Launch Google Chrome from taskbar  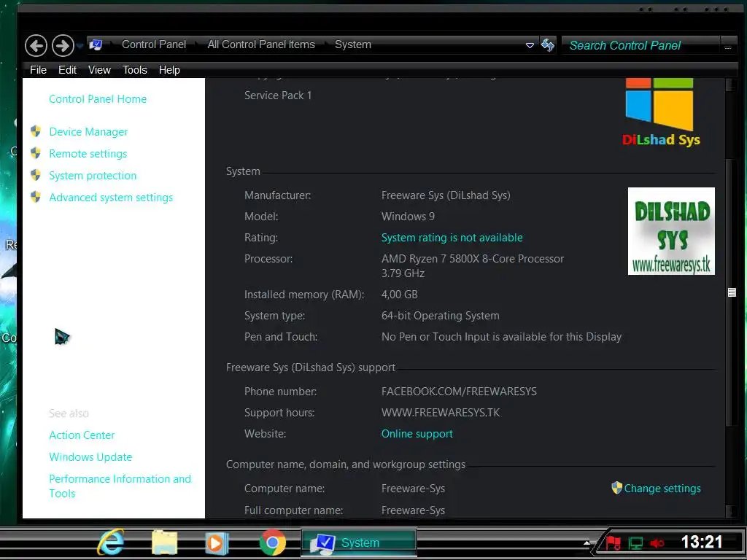coord(273,542)
